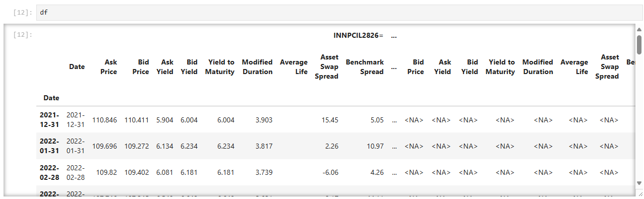Click the first Average Life column header
Viewport: 644px width, 199px height.
tap(294, 67)
